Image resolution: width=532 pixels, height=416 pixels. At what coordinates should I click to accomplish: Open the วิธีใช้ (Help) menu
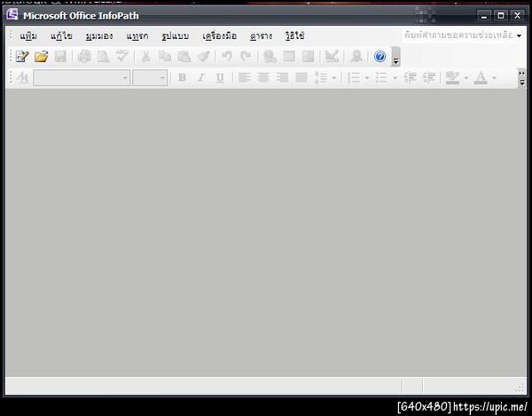coord(294,35)
